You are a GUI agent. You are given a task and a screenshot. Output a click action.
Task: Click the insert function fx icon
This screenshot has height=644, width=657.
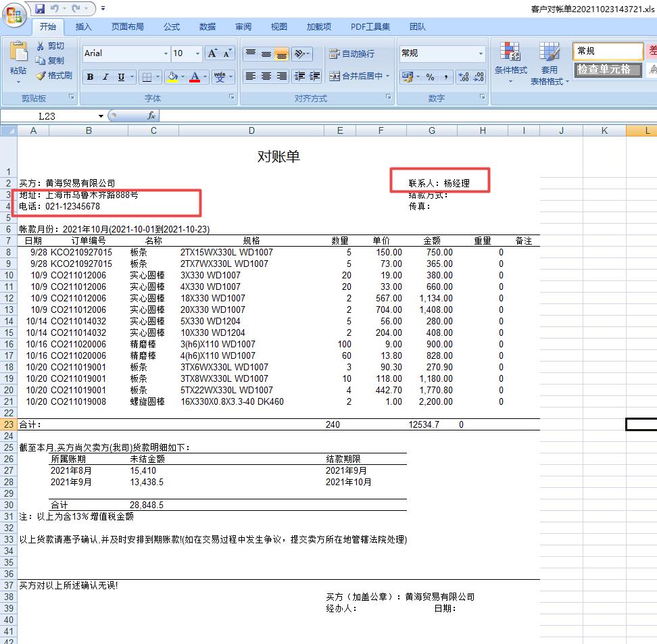tap(151, 116)
